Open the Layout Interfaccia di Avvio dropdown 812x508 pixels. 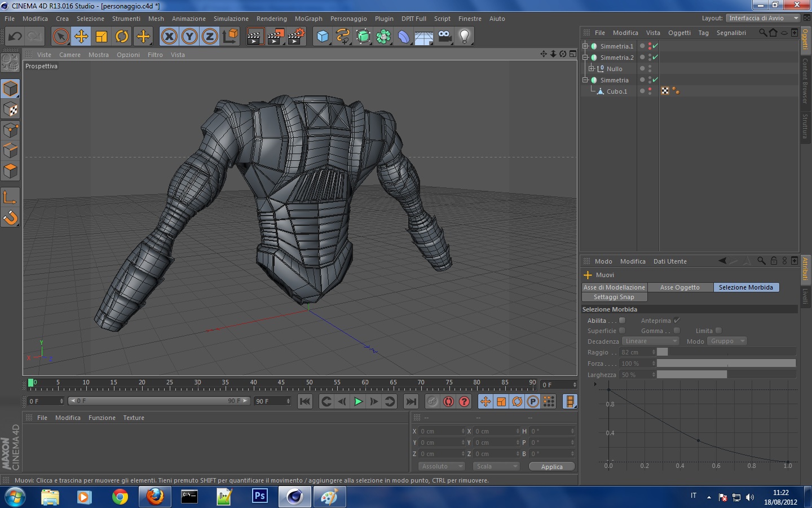pos(763,18)
